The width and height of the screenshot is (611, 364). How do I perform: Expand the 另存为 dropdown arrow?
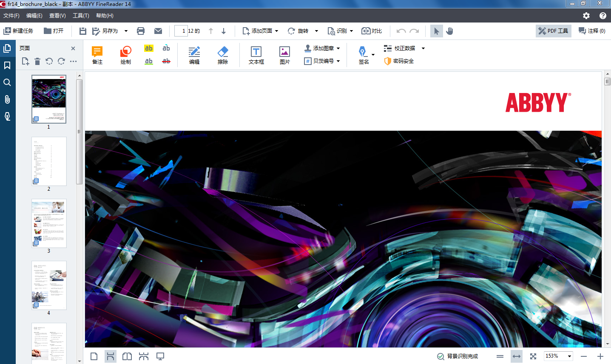(126, 31)
